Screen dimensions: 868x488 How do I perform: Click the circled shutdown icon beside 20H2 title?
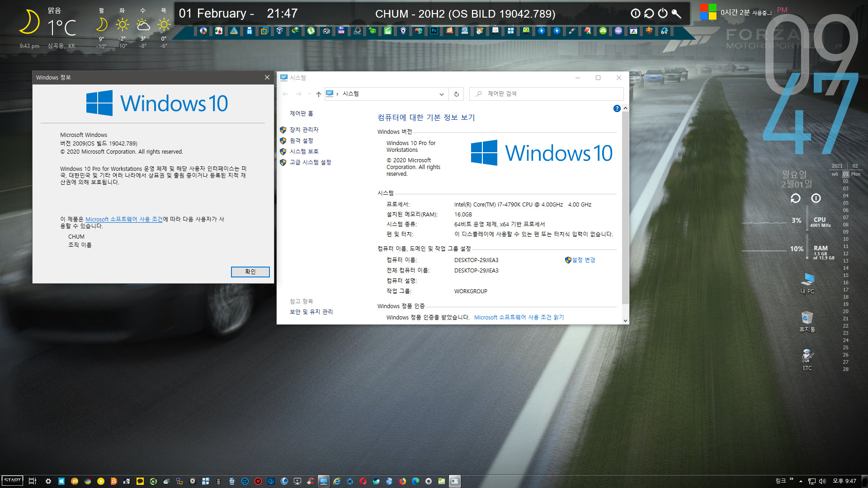click(636, 13)
